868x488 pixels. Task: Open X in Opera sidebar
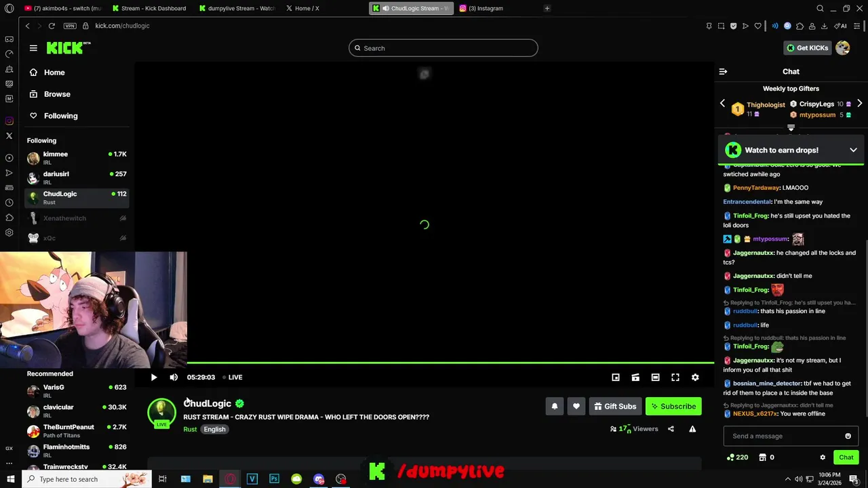coord(9,136)
